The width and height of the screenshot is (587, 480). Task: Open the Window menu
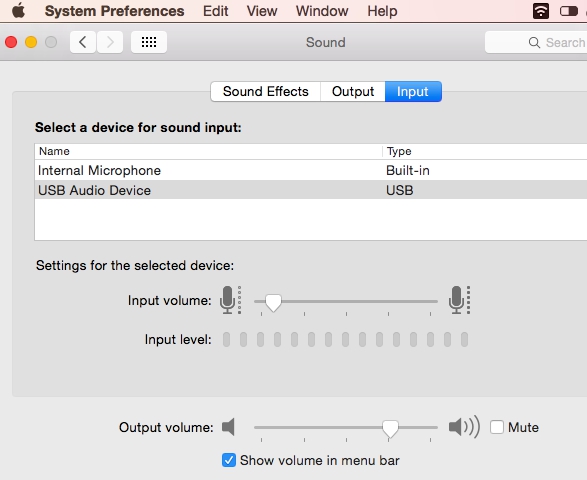point(322,11)
